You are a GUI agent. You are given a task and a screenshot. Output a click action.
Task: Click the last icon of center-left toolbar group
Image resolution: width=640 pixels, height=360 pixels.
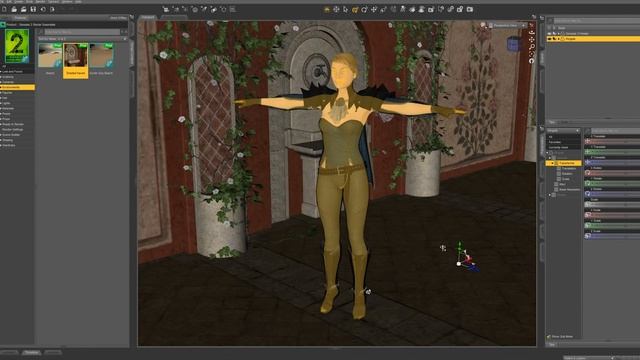click(233, 9)
